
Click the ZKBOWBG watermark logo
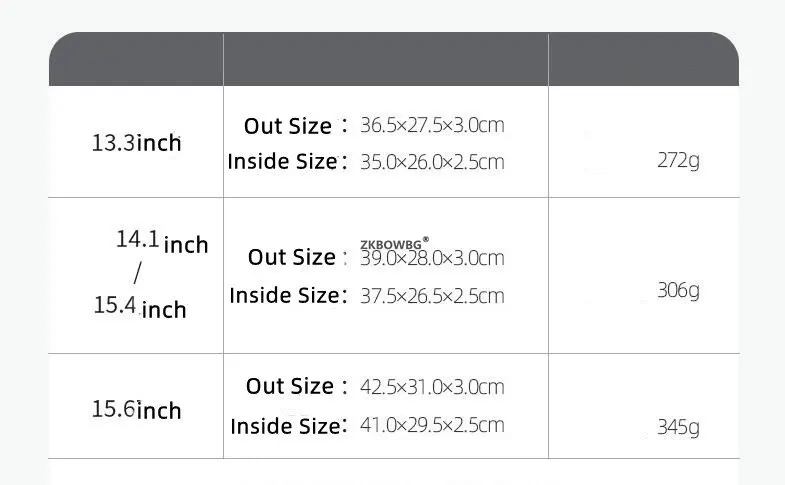pos(395,242)
